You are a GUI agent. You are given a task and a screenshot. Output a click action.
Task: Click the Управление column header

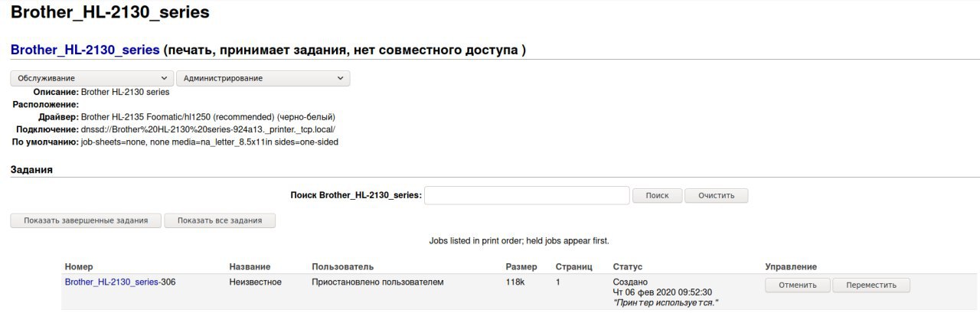coord(791,267)
